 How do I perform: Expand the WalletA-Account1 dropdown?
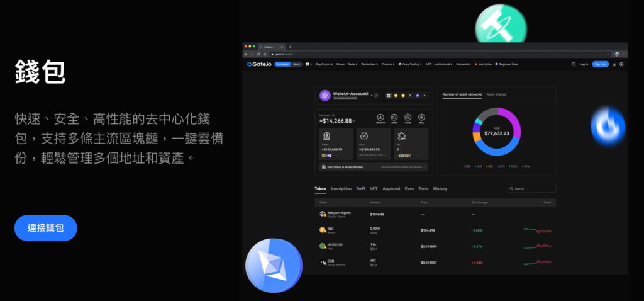pos(371,95)
